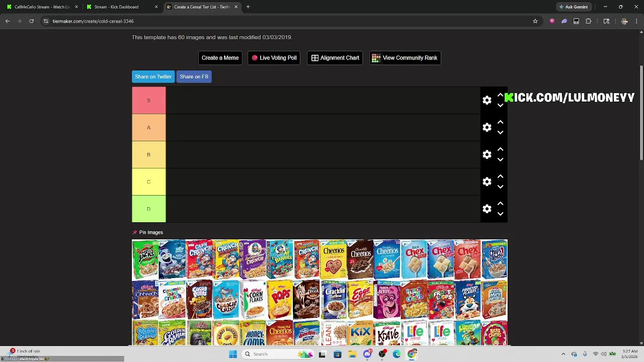Click the orange A tier label

tap(148, 127)
